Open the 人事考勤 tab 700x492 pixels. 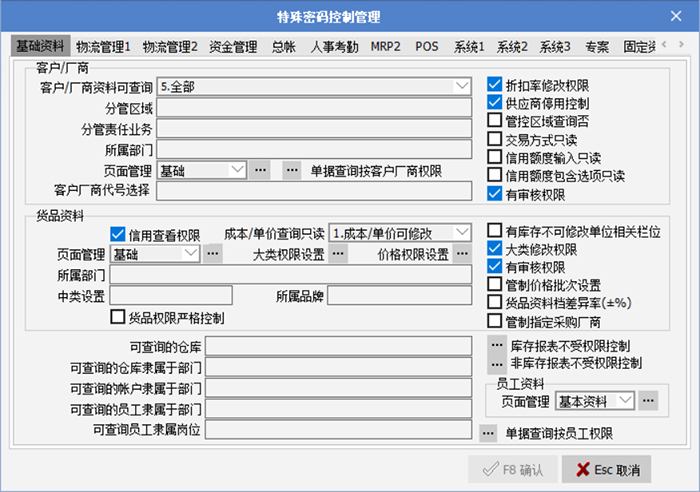(x=334, y=46)
